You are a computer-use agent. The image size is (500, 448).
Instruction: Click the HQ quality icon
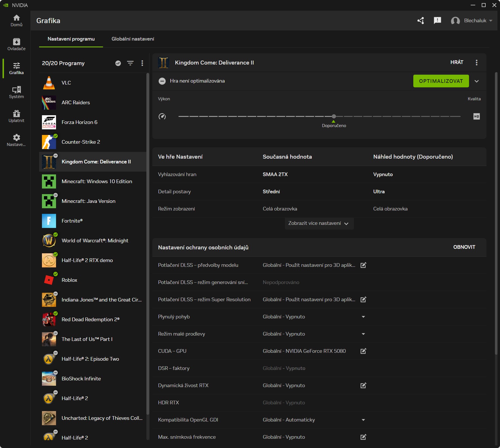(x=477, y=116)
